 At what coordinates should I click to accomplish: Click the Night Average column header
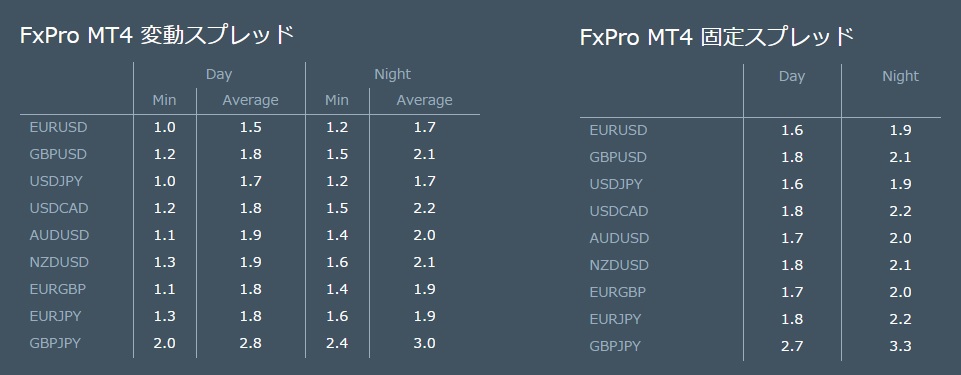point(424,100)
